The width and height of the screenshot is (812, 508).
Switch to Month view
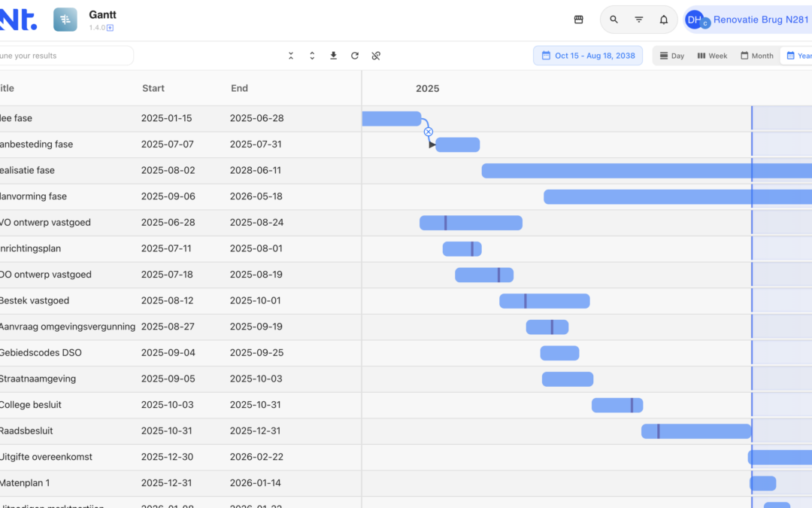click(756, 56)
